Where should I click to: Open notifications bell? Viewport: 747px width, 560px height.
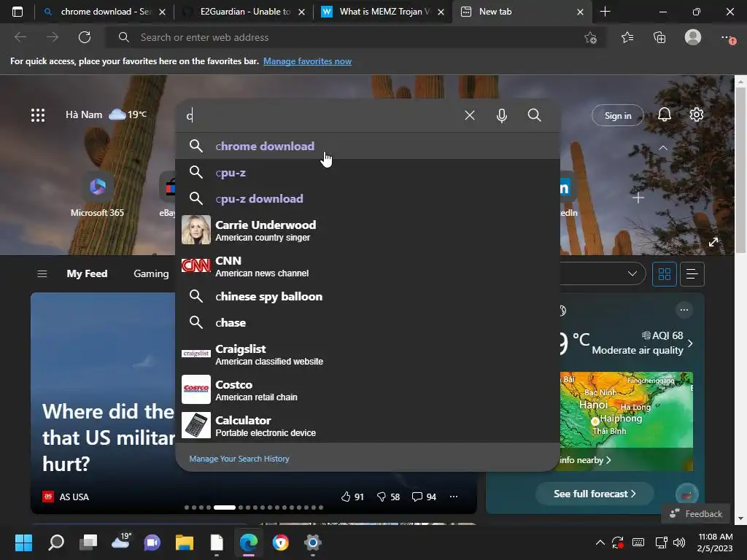coord(664,114)
